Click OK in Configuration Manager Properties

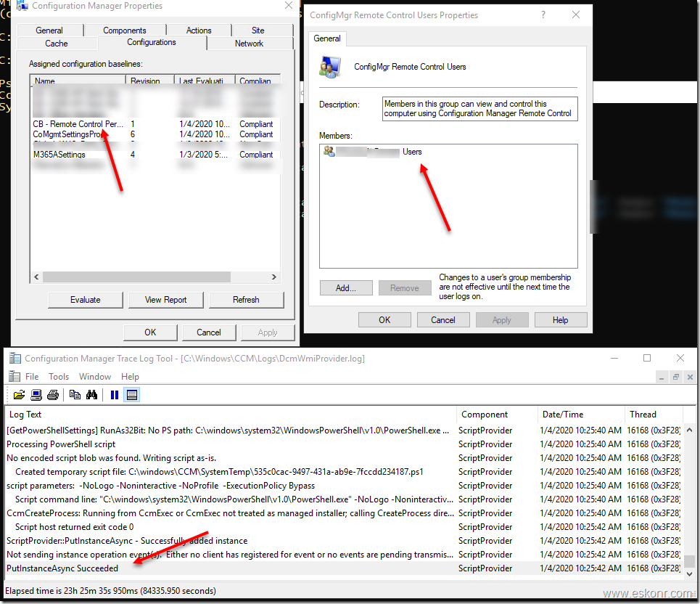[150, 332]
